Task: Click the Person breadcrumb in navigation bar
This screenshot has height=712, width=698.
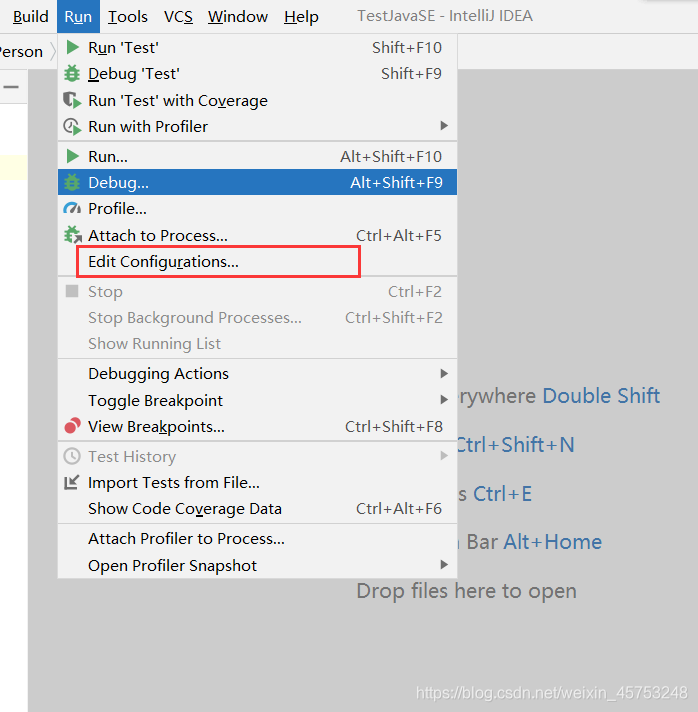Action: point(21,51)
